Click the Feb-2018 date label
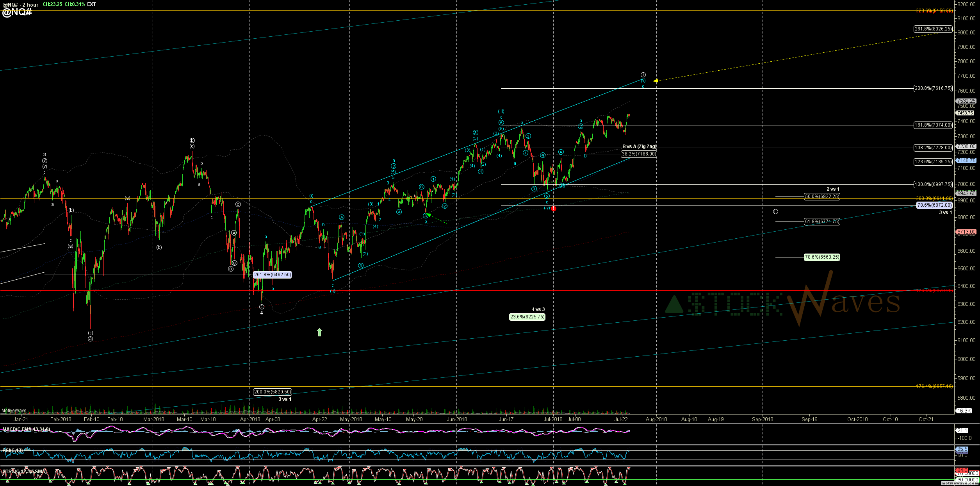 coord(61,420)
